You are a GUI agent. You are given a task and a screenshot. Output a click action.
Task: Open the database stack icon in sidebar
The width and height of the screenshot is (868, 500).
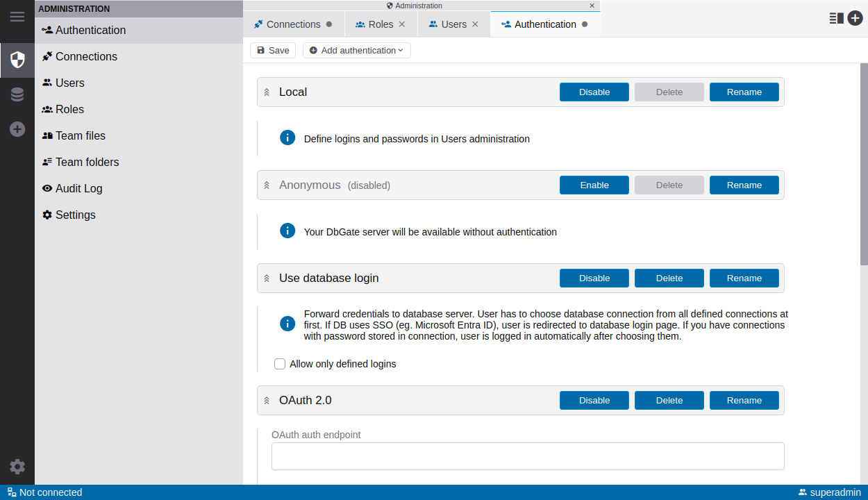coord(17,94)
